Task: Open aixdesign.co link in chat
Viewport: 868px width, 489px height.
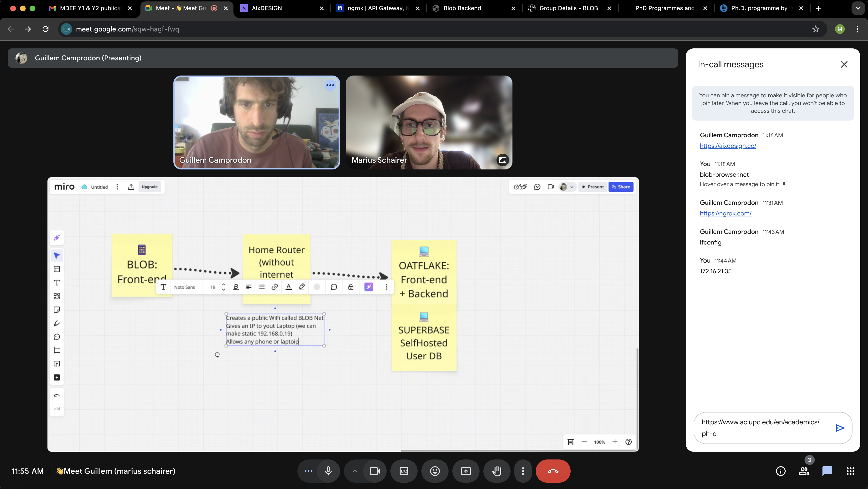Action: (728, 146)
